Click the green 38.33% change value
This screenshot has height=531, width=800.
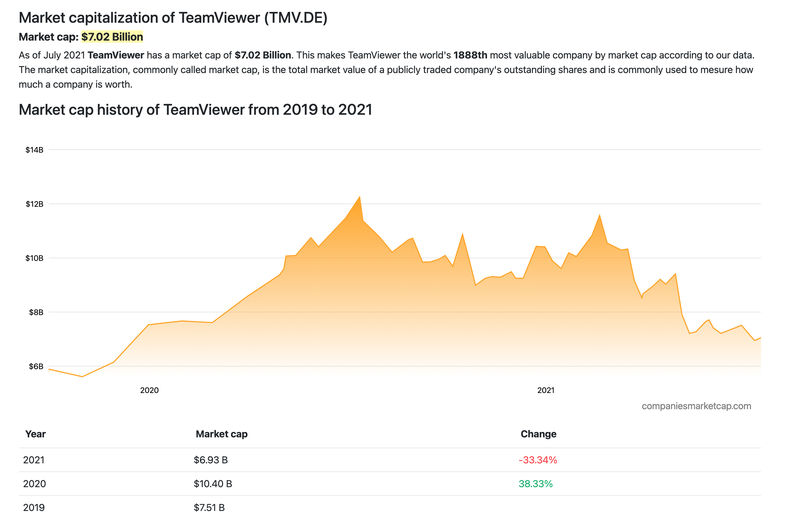click(x=535, y=484)
